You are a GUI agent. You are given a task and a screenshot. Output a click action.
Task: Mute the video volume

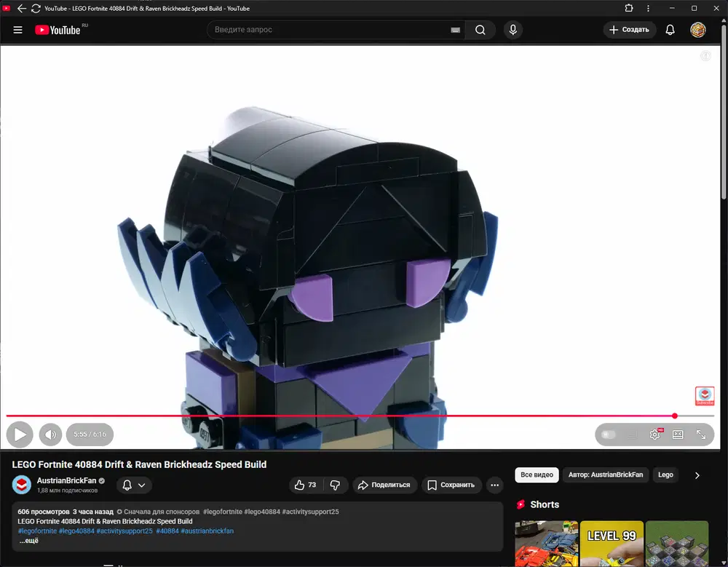point(50,435)
